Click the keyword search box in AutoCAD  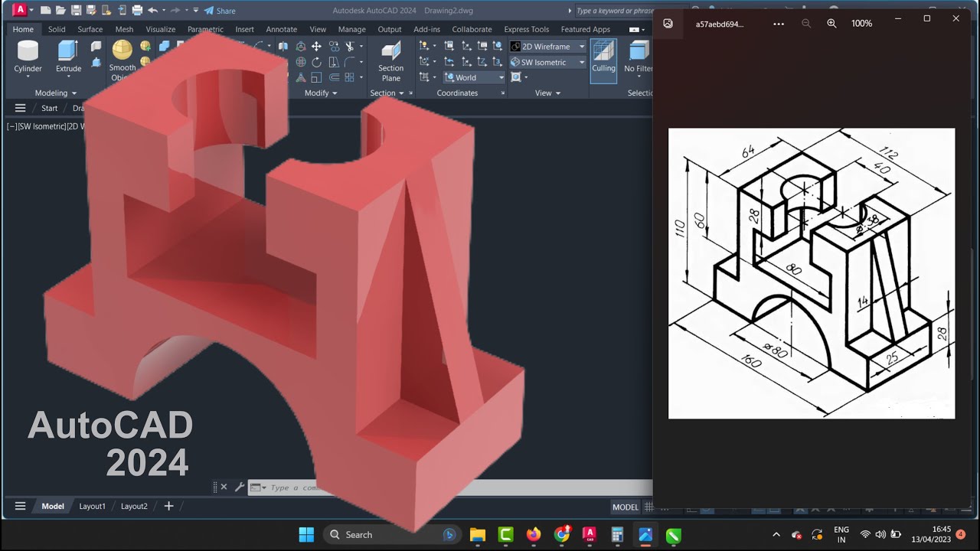[615, 11]
